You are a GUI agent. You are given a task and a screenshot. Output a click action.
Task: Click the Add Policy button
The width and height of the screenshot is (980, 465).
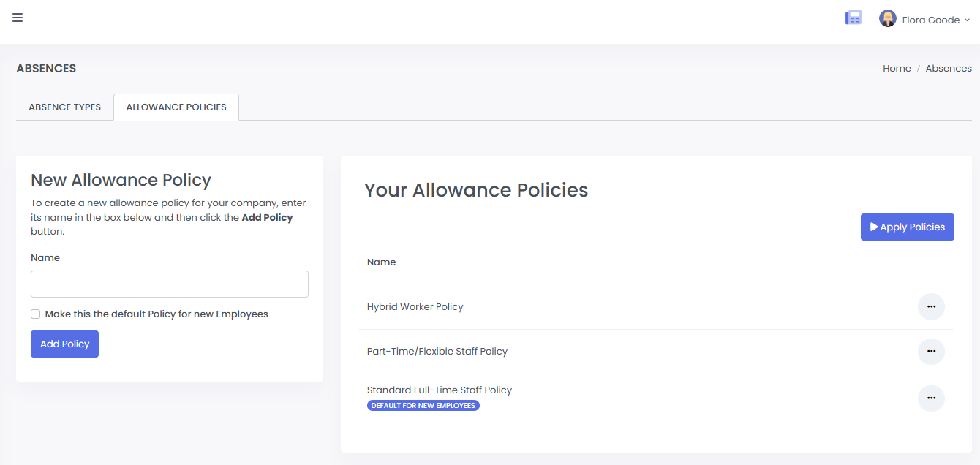click(x=64, y=344)
